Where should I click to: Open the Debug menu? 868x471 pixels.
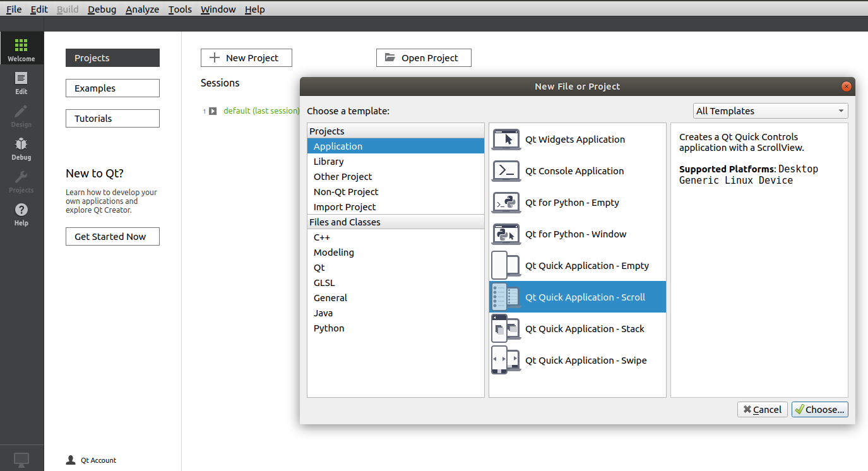tap(102, 9)
